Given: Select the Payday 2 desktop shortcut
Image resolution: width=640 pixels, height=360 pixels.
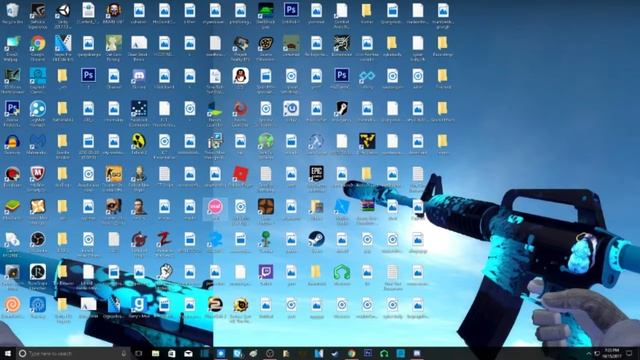Looking at the screenshot, I should (x=215, y=305).
